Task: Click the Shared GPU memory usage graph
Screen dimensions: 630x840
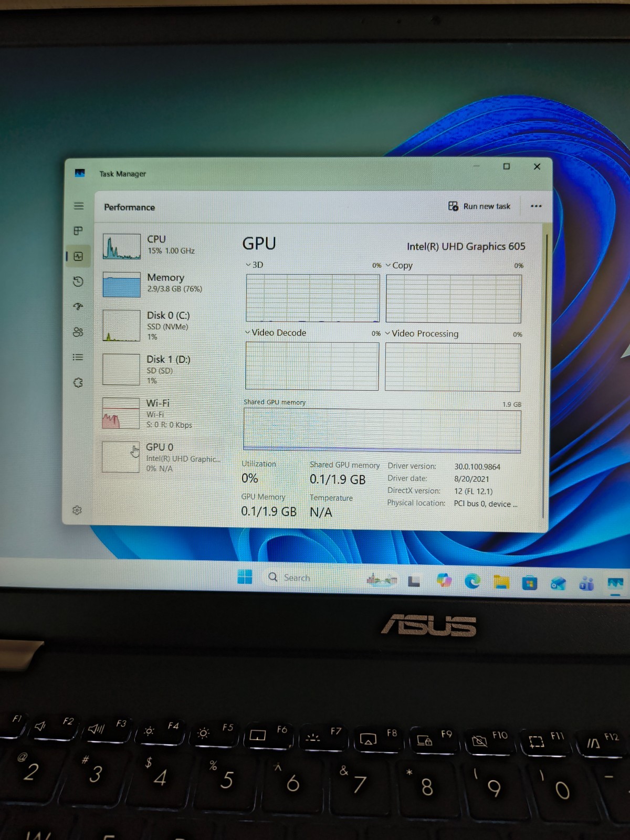Action: pos(382,431)
